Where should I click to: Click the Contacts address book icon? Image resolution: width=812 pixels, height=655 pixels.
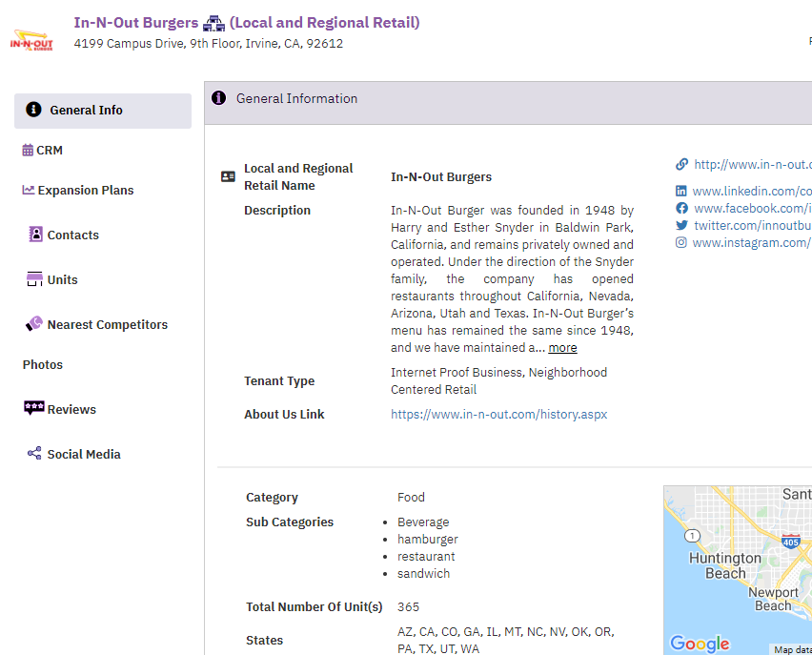point(35,235)
